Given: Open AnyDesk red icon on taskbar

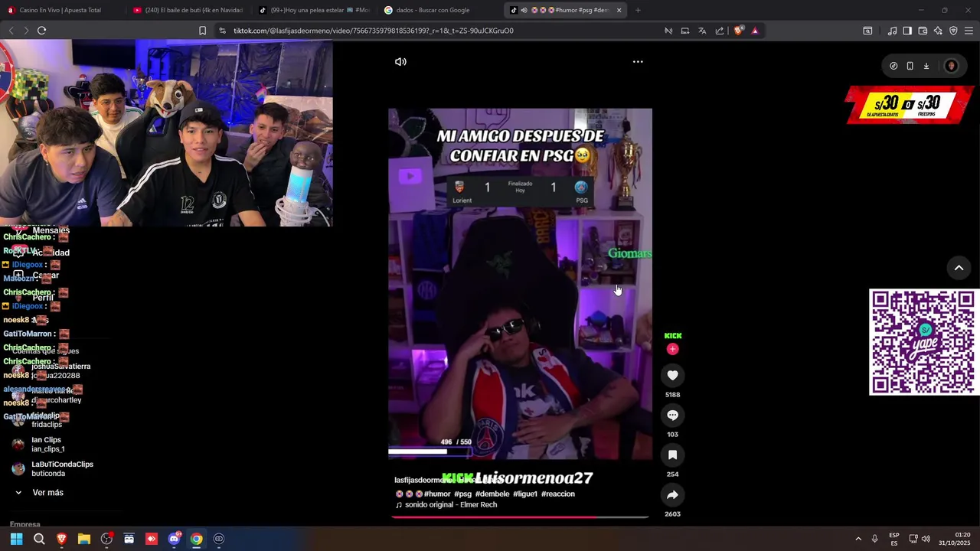Looking at the screenshot, I should (x=152, y=539).
